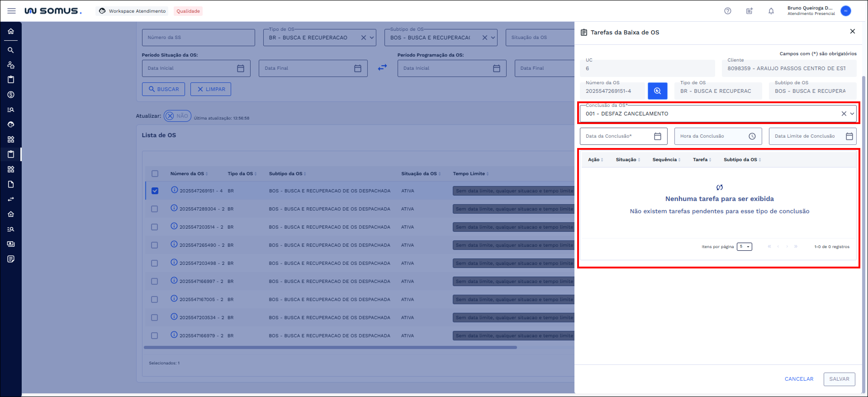
Task: Open the notifications bell
Action: [x=771, y=11]
